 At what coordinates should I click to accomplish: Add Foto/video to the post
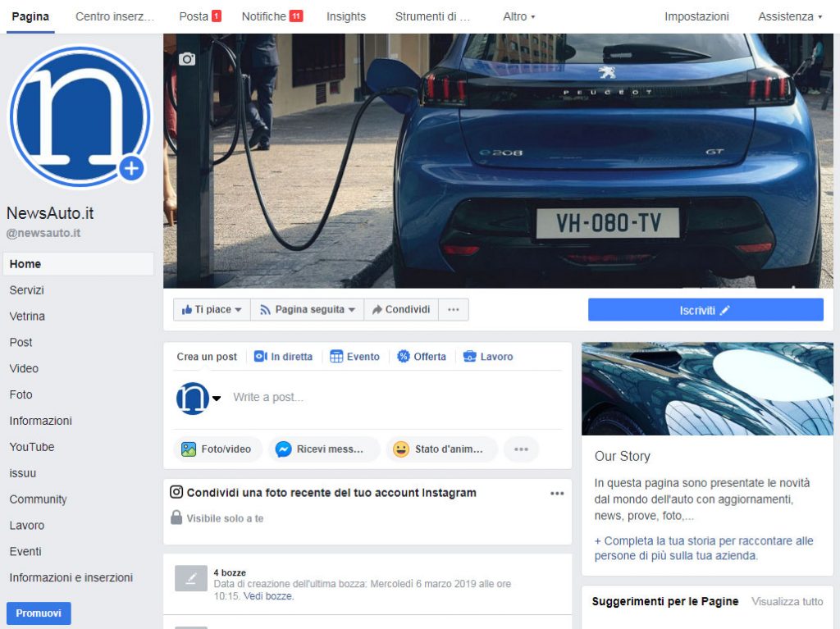[x=217, y=449]
